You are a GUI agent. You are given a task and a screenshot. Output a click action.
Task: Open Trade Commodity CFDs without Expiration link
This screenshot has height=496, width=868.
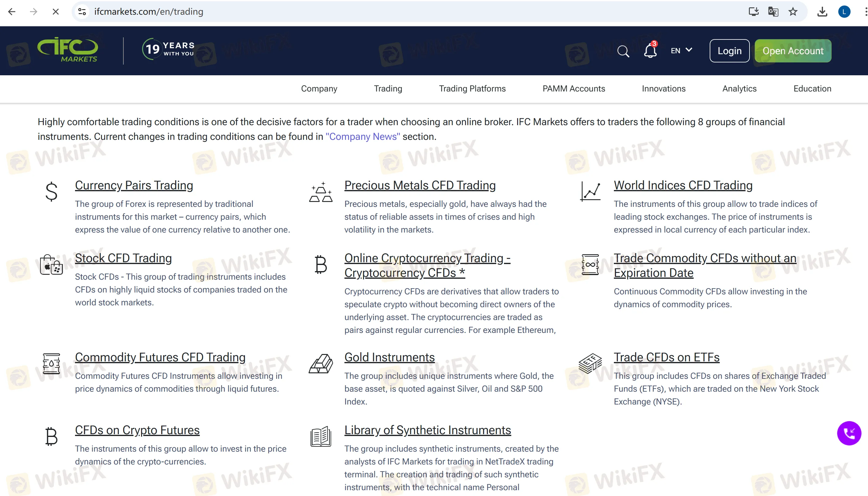click(705, 265)
